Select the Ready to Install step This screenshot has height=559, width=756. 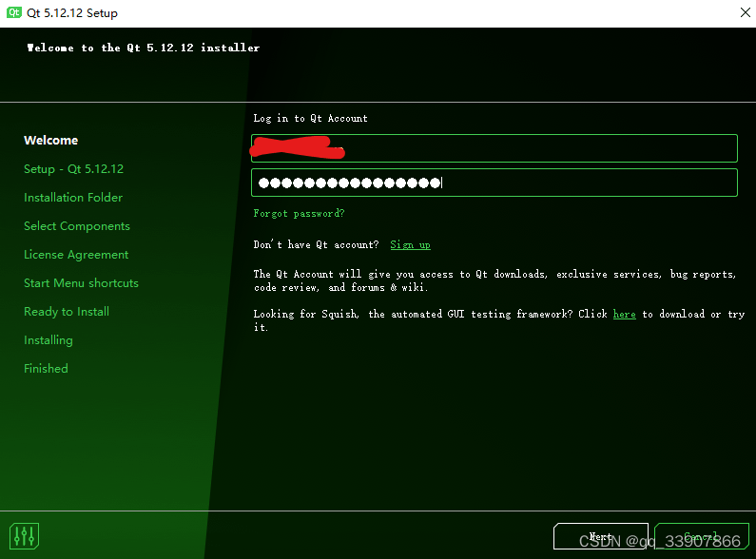point(67,312)
